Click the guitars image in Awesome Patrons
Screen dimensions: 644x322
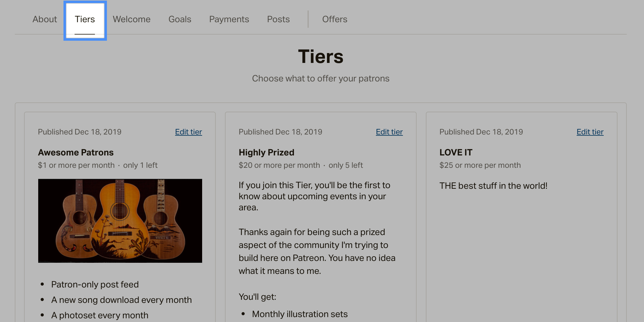click(x=120, y=221)
